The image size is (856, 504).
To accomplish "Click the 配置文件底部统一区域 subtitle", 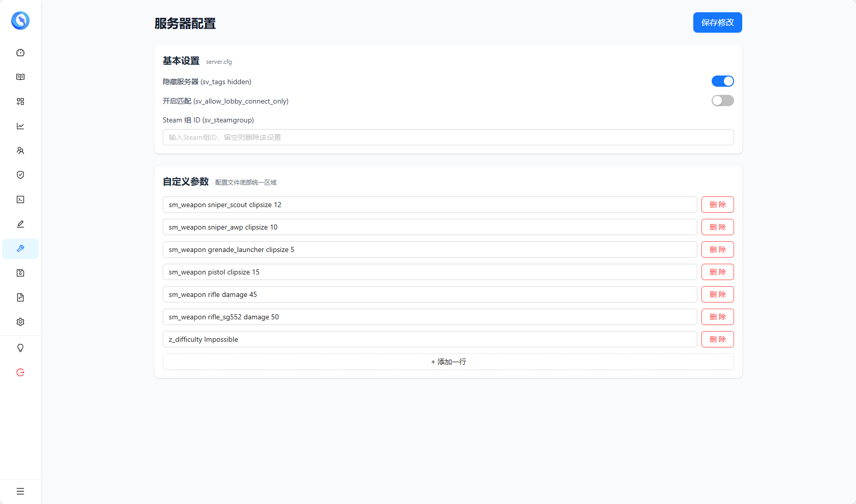I will tap(246, 183).
